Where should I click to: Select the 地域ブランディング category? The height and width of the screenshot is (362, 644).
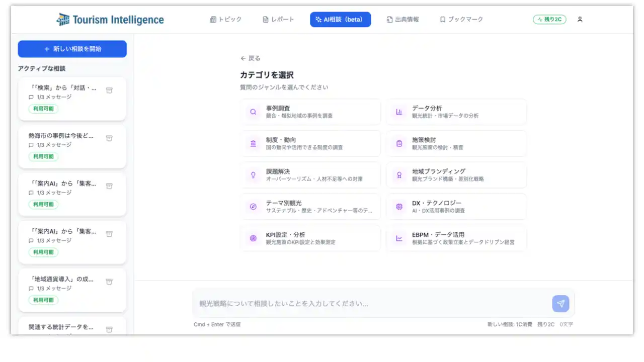[x=456, y=175]
